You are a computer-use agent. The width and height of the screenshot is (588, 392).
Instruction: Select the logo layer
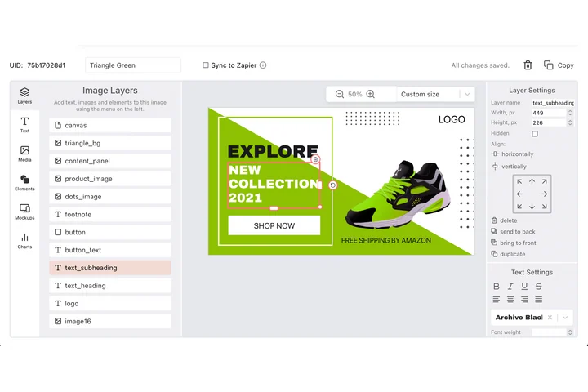tap(110, 304)
